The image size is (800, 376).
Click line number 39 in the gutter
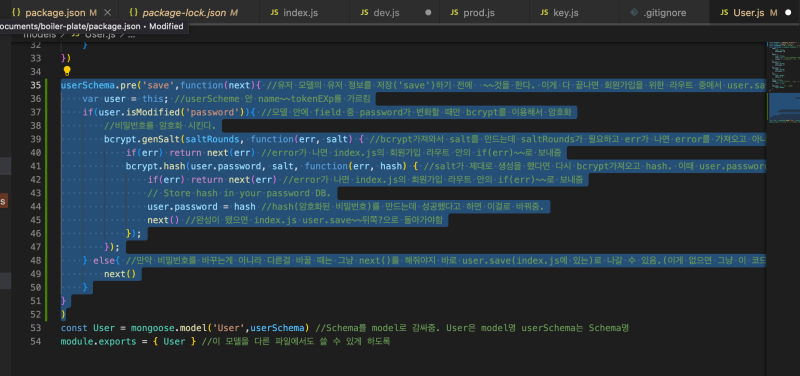tap(36, 139)
